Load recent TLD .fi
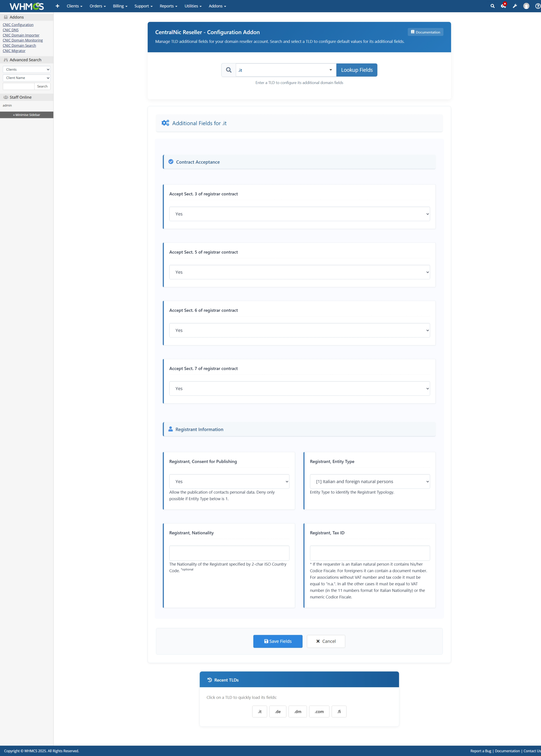 pyautogui.click(x=339, y=711)
